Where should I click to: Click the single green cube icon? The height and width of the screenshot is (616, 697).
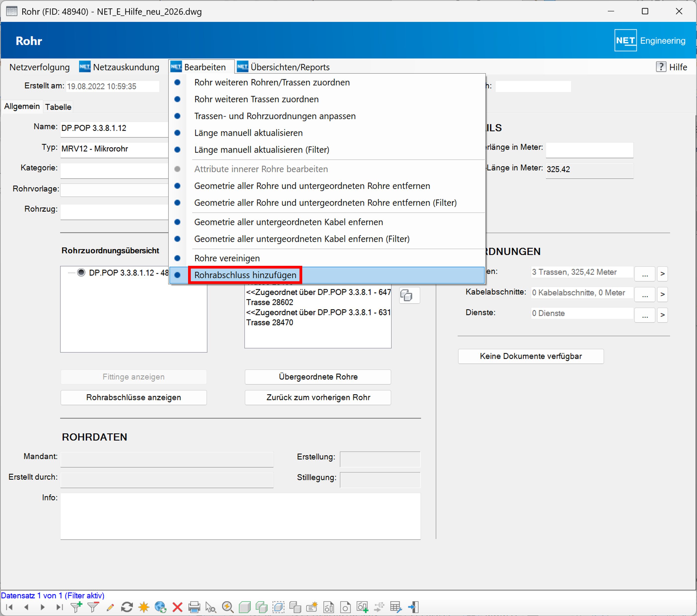[245, 607]
